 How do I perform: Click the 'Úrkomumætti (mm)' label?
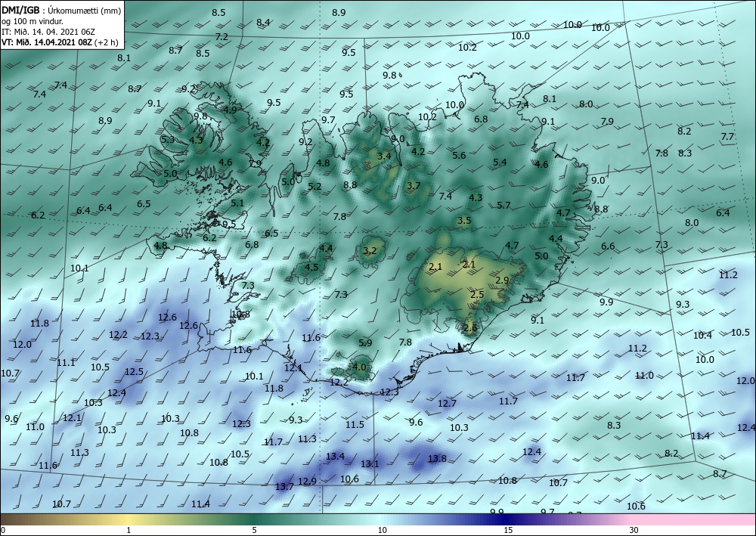[85, 11]
